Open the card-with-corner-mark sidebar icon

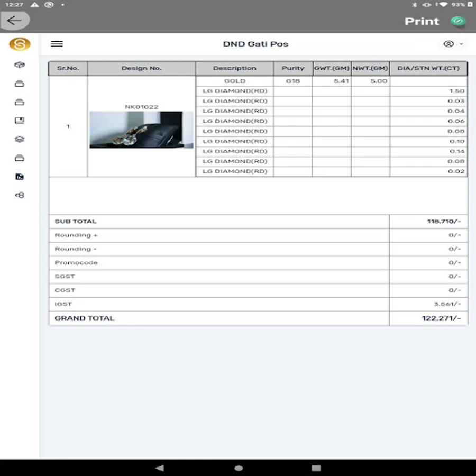pos(20,121)
